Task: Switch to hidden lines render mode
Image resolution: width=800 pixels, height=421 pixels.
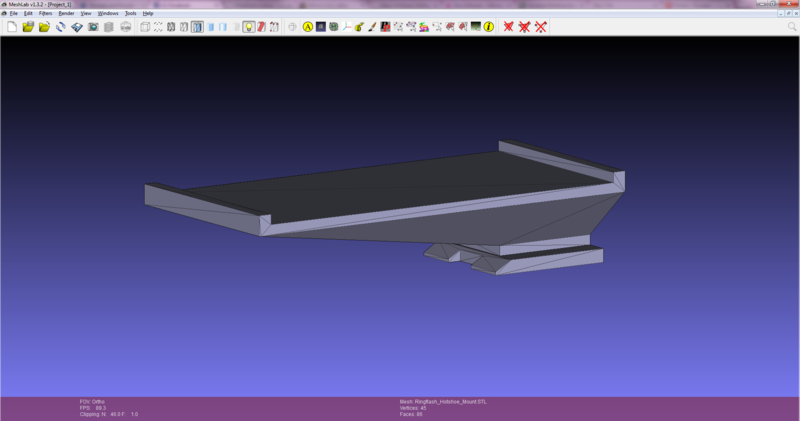Action: coord(184,27)
